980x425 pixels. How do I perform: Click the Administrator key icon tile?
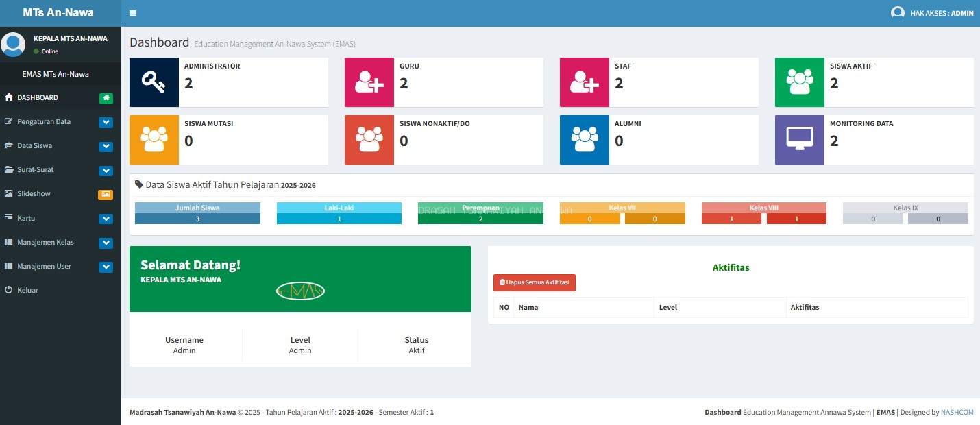154,82
